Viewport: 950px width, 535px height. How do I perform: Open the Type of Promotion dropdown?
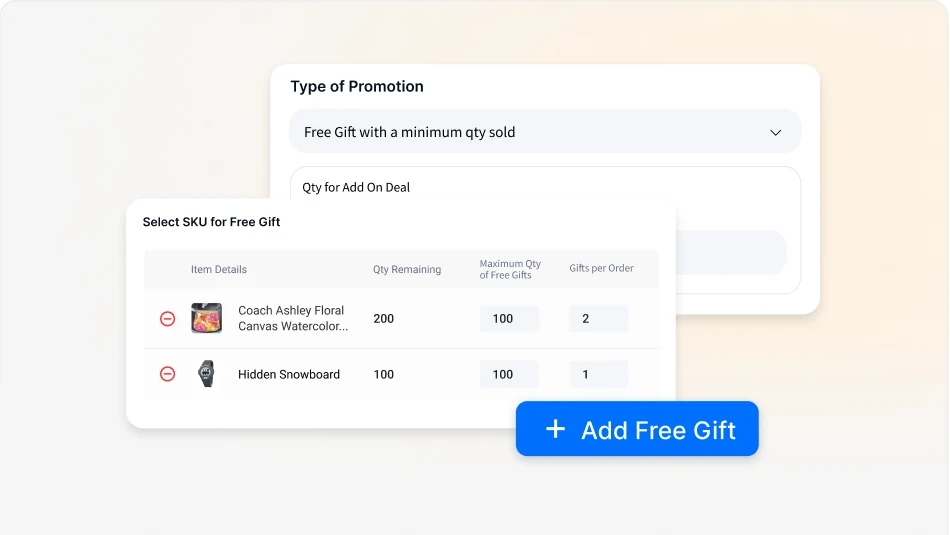click(545, 131)
